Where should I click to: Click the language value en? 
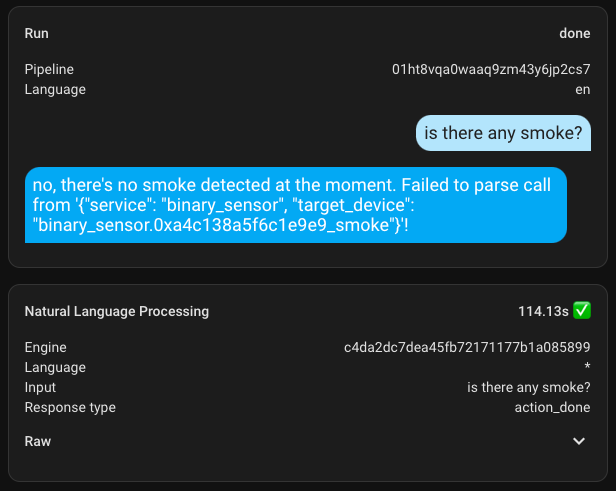point(583,89)
